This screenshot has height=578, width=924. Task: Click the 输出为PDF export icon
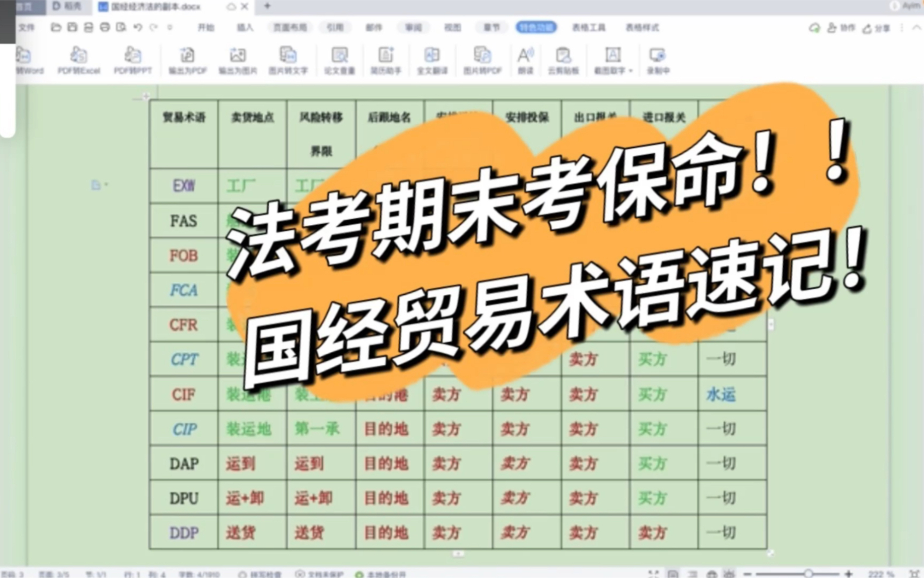click(x=187, y=55)
